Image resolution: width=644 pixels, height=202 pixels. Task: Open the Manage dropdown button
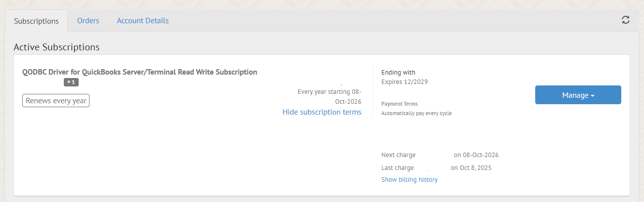coord(575,95)
